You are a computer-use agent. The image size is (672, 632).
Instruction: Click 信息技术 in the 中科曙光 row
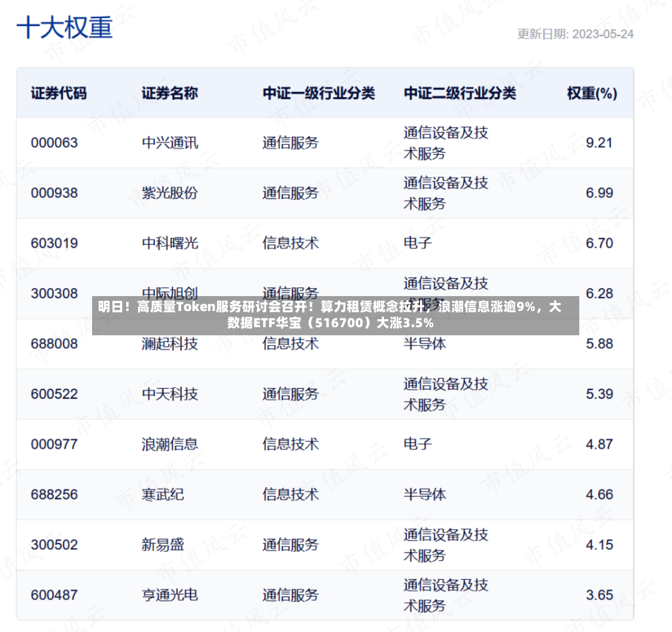(x=291, y=243)
